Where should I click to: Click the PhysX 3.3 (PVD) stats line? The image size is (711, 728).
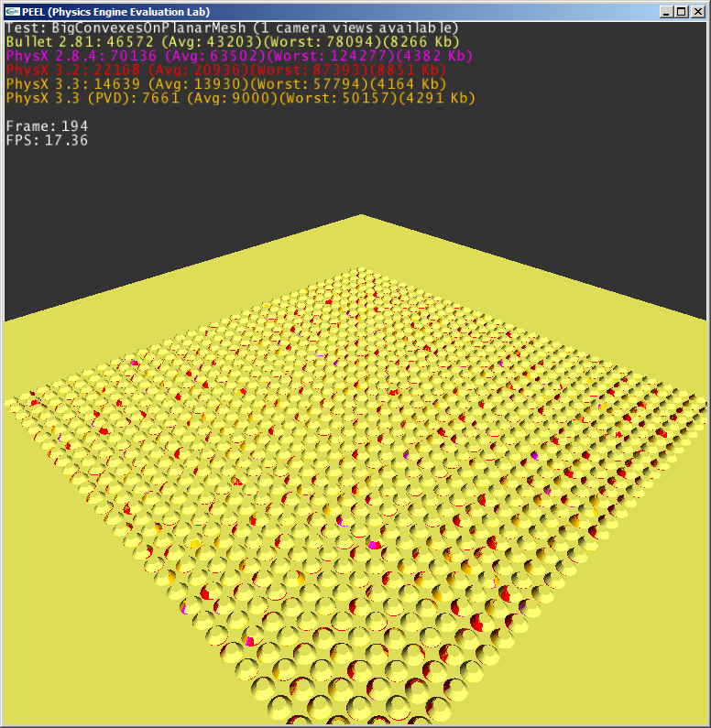(x=241, y=98)
